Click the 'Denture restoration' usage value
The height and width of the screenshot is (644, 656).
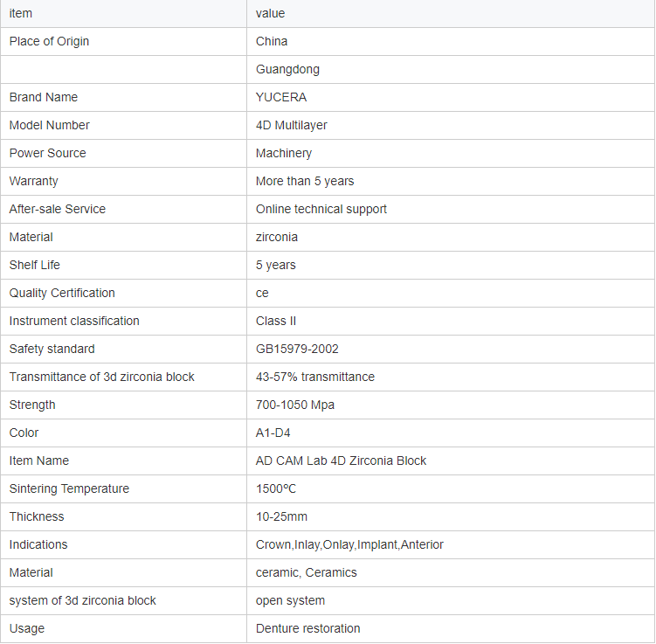[308, 628]
